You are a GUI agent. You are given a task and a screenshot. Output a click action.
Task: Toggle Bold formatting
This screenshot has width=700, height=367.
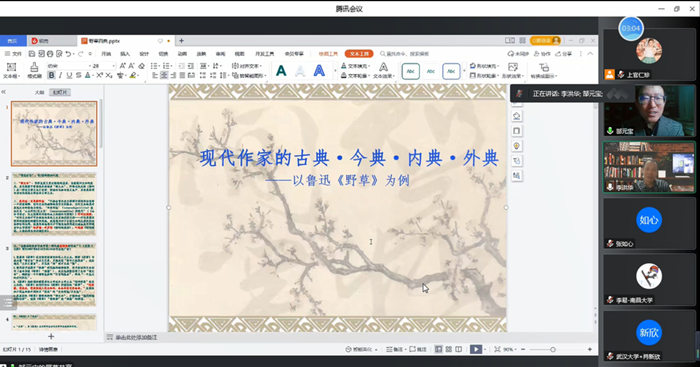click(x=51, y=75)
